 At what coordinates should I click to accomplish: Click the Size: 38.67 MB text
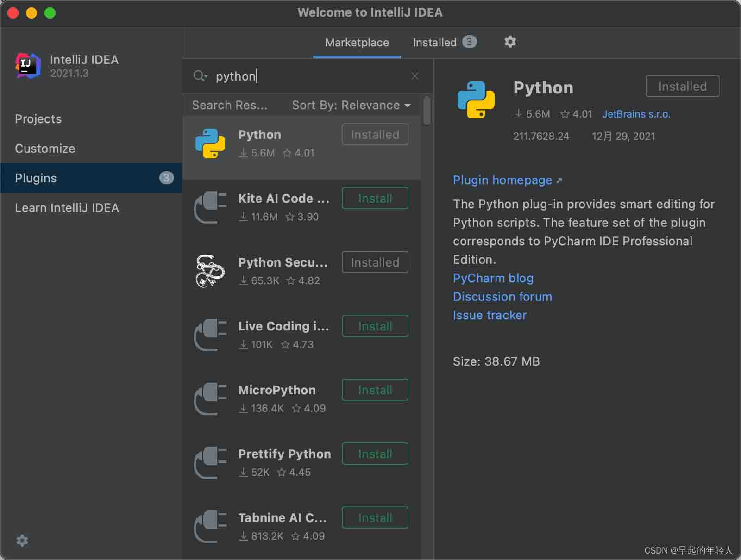pyautogui.click(x=496, y=361)
